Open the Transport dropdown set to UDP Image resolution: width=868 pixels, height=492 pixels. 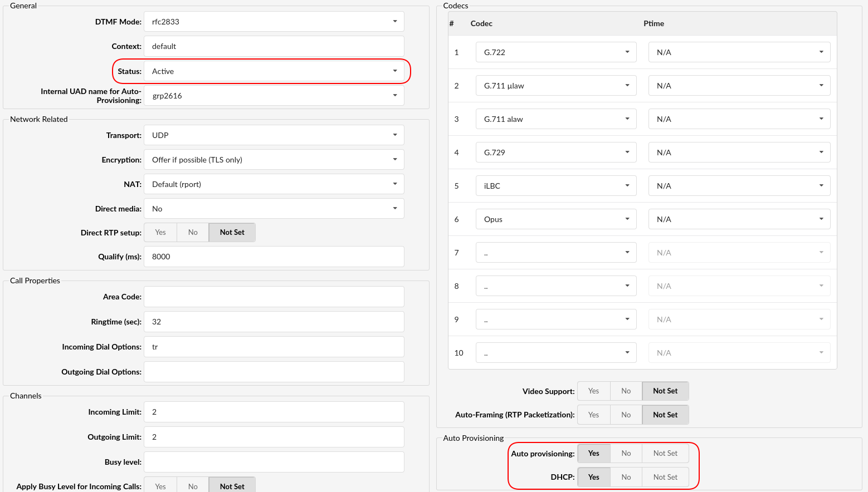pyautogui.click(x=274, y=135)
